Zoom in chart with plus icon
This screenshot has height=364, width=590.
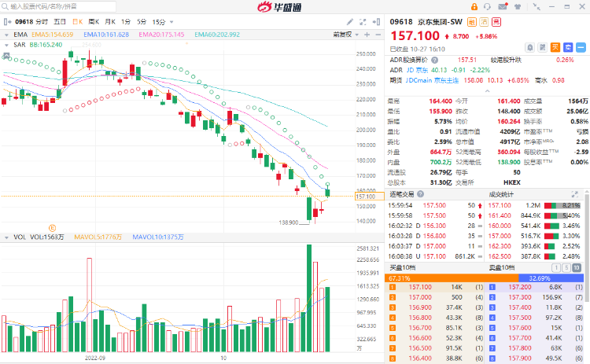coord(367,35)
